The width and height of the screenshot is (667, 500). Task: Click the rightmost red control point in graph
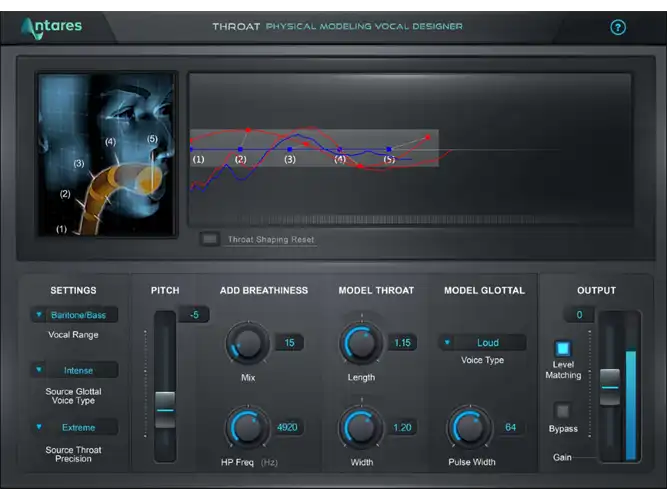428,137
